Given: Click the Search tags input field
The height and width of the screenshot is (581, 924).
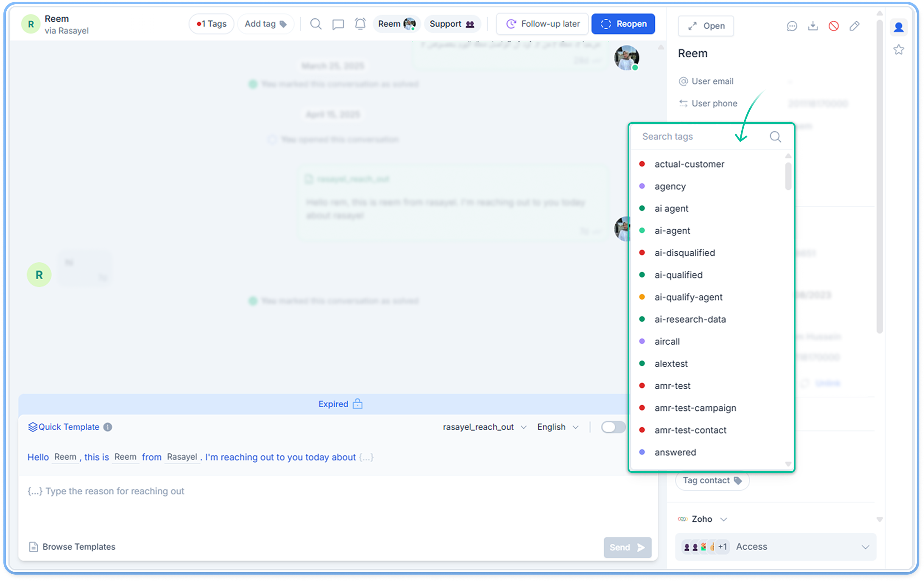Looking at the screenshot, I should pos(687,137).
